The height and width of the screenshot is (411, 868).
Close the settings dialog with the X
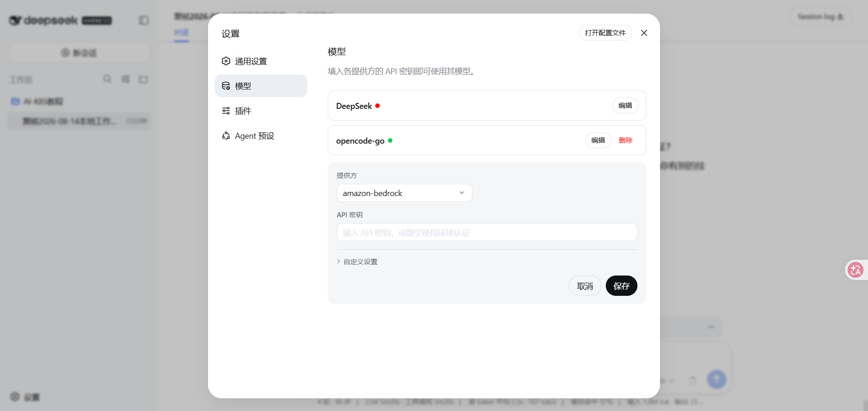click(644, 33)
